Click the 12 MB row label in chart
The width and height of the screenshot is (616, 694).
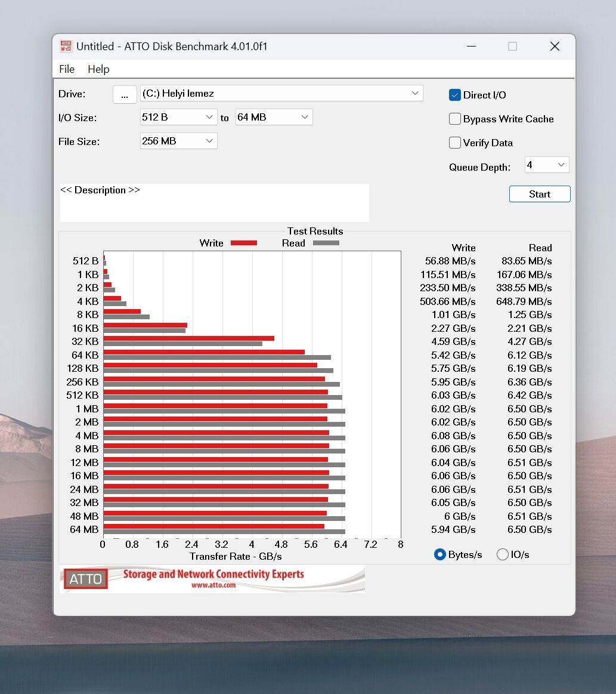(x=84, y=462)
